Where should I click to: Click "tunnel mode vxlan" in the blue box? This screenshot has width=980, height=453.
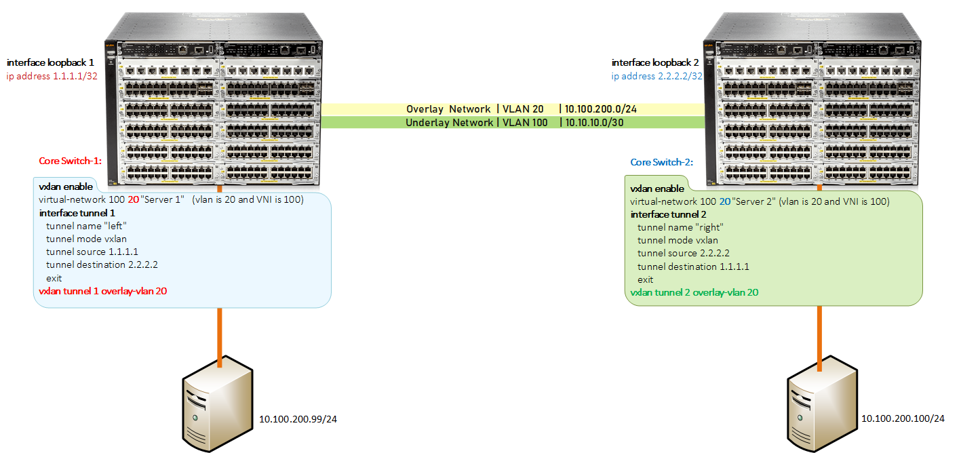click(86, 239)
